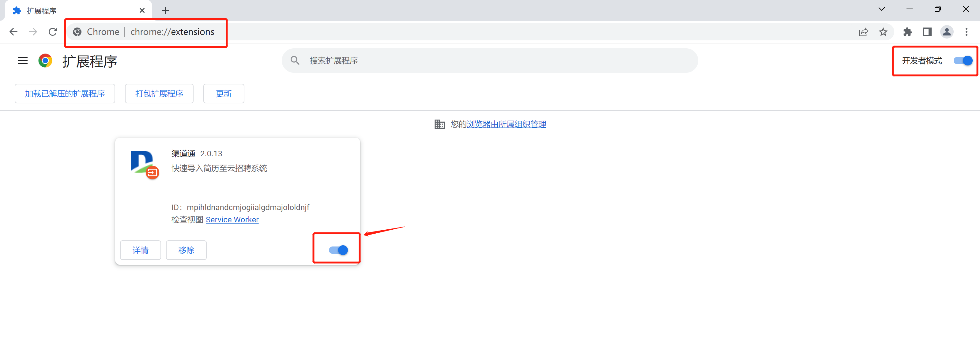980x337 pixels.
Task: Close the 扩展程序 tab
Action: coord(142,11)
